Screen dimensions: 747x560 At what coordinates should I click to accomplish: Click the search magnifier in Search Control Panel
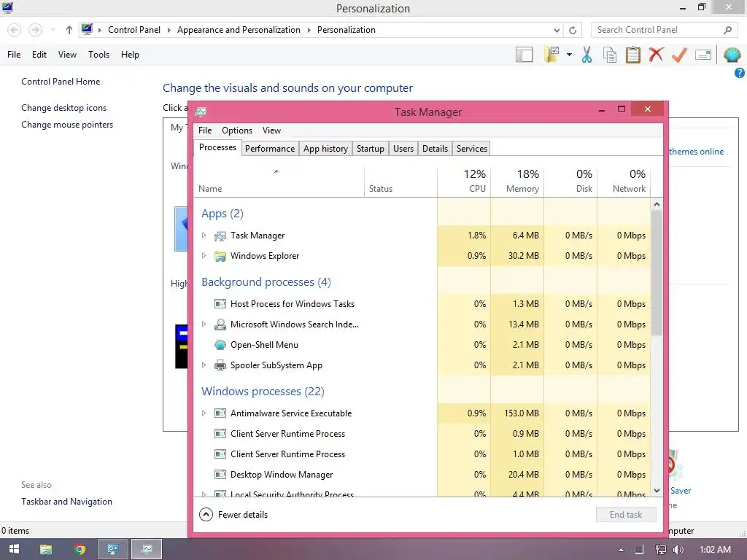point(727,30)
